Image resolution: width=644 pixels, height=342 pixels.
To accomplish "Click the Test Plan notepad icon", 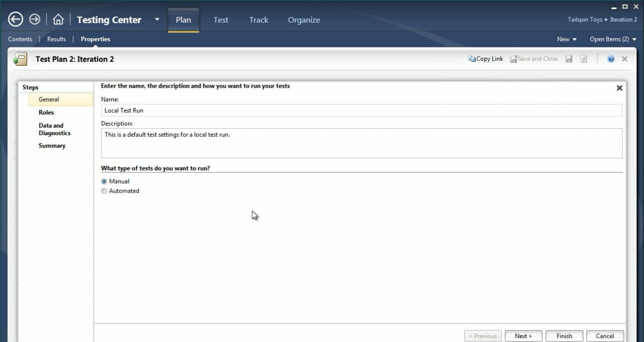I will pyautogui.click(x=20, y=59).
